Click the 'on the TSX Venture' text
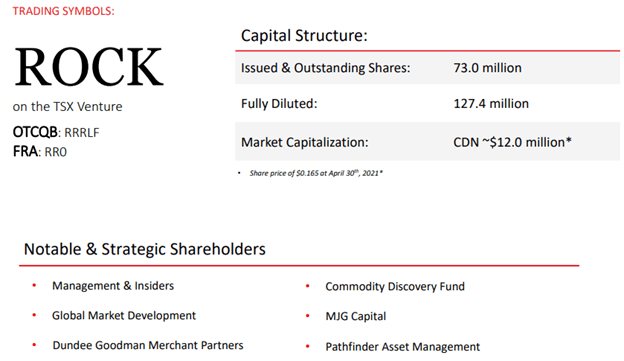624x361 pixels. point(67,107)
